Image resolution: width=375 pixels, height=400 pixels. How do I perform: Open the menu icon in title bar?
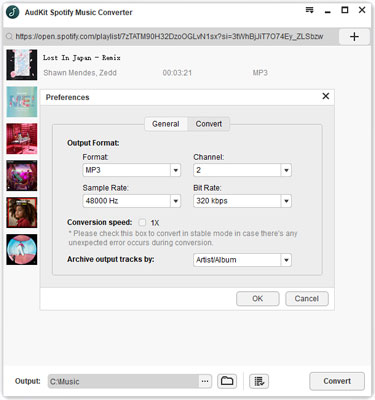click(310, 10)
